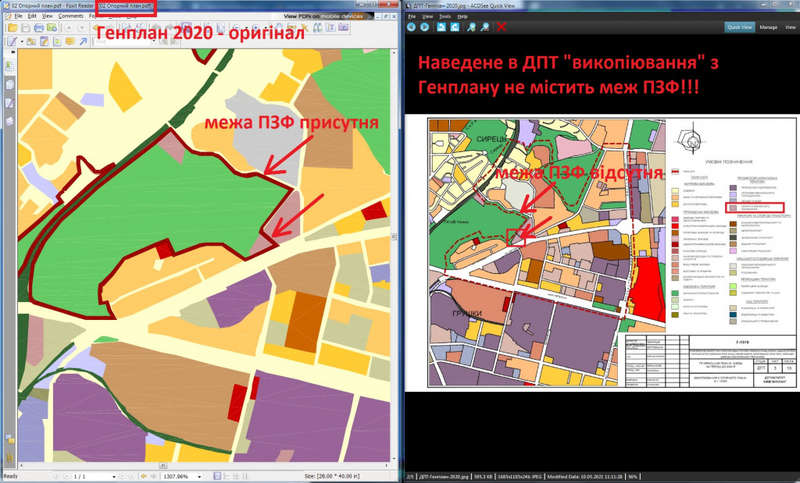Click the Next image arrow in ACDSee

[x=424, y=27]
